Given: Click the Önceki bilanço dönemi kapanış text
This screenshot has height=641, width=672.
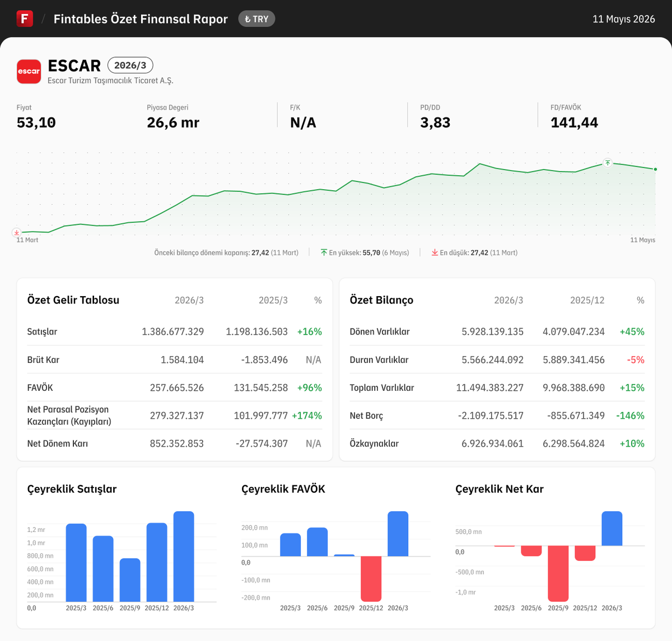Looking at the screenshot, I should pyautogui.click(x=226, y=252).
